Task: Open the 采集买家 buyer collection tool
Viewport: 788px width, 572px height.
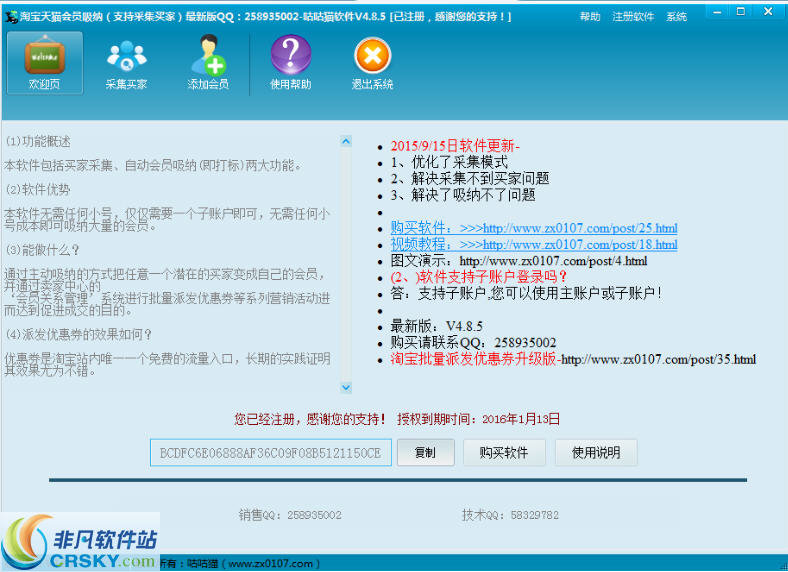Action: (126, 63)
